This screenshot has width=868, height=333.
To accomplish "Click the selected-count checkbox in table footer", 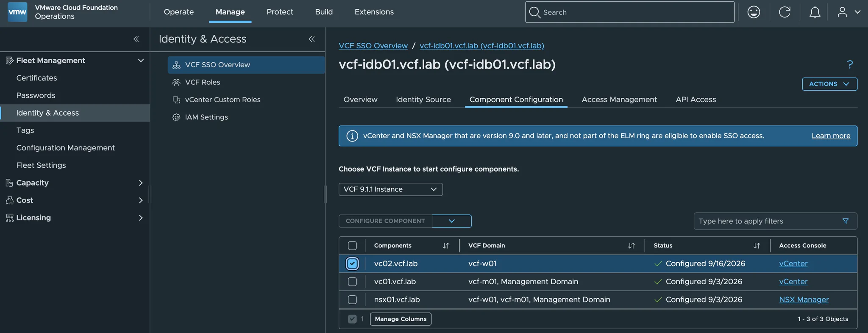I will coord(352,319).
